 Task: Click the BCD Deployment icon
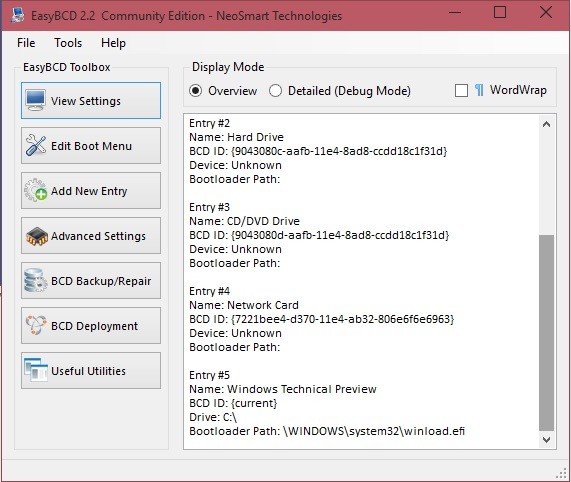(36, 325)
